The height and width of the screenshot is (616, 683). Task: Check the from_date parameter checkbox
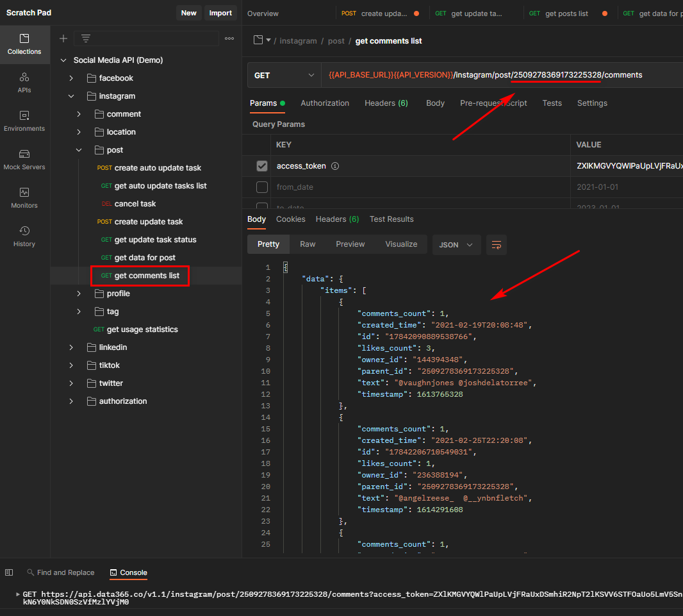262,187
